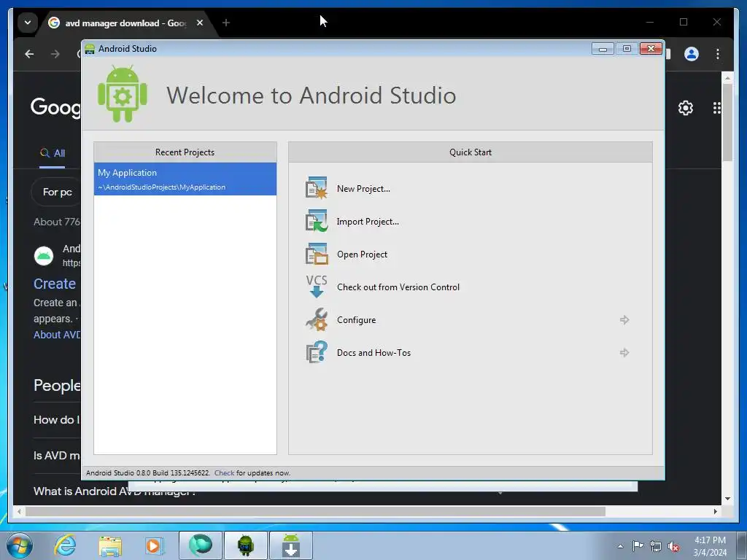This screenshot has width=747, height=560.
Task: Click Chrome's forward navigation arrow
Action: 55,54
